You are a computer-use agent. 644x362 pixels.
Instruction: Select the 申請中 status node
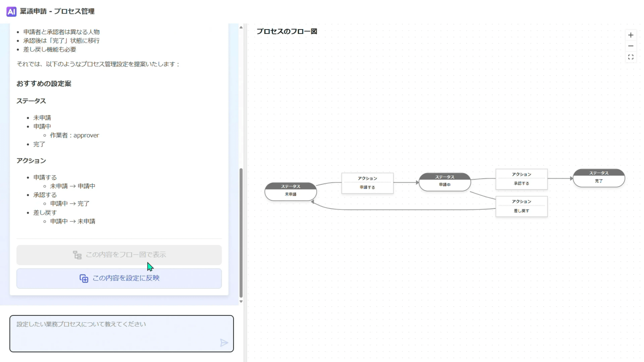445,182
